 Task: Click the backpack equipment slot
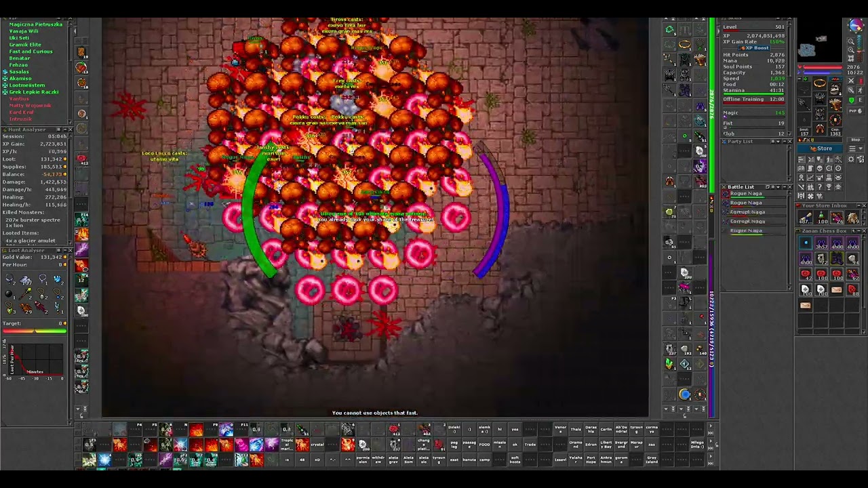point(835,89)
